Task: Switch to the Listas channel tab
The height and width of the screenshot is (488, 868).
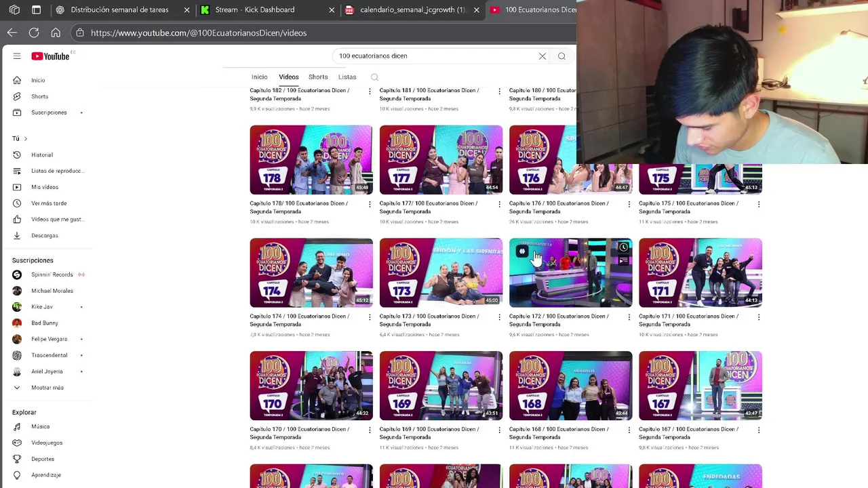Action: [347, 77]
